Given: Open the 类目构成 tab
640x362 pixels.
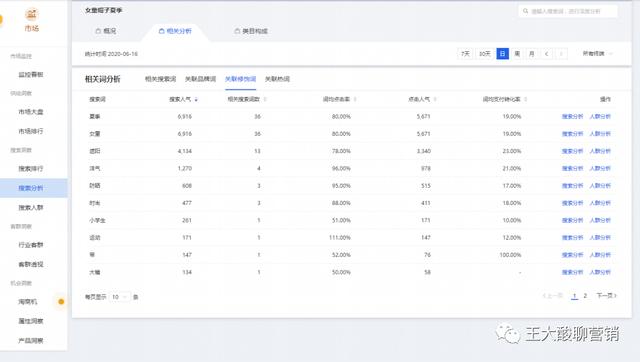Looking at the screenshot, I should pyautogui.click(x=251, y=31).
